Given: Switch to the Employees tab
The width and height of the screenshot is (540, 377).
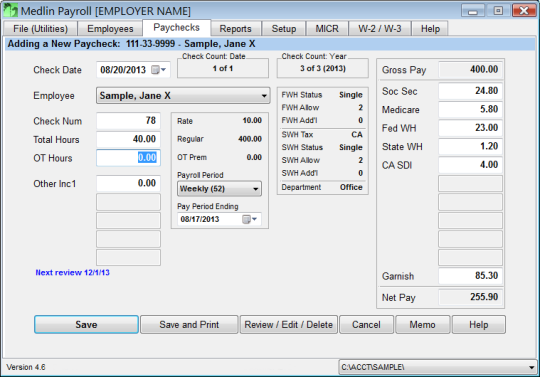Looking at the screenshot, I should [110, 29].
